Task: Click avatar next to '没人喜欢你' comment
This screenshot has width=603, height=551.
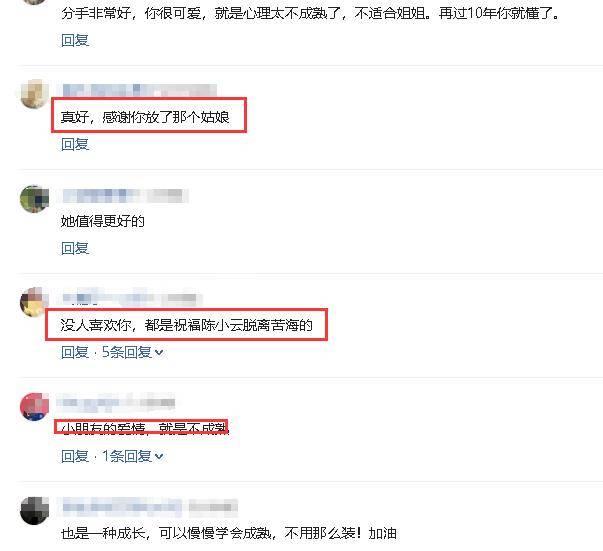Action: pos(35,302)
